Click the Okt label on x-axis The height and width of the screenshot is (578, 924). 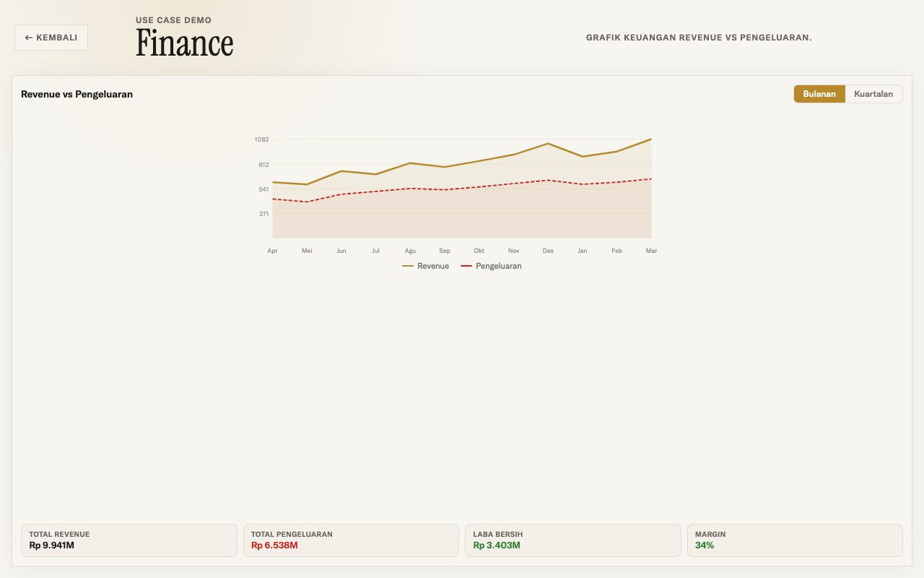point(479,251)
